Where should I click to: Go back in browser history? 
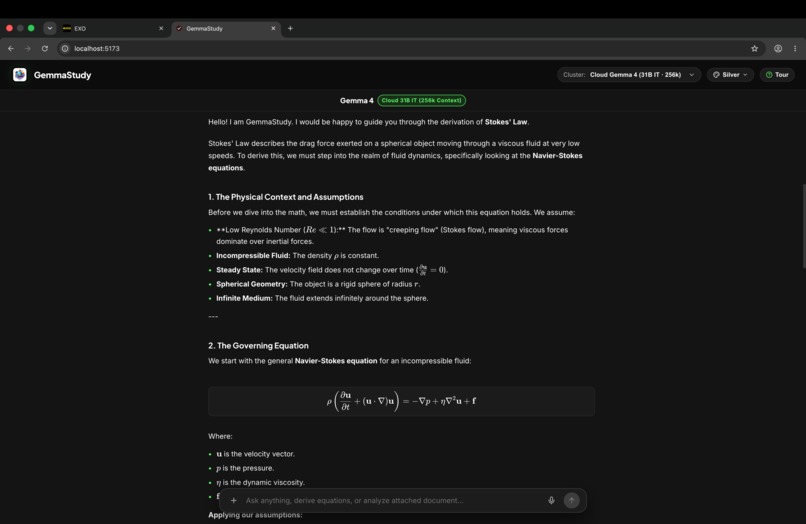[x=11, y=48]
